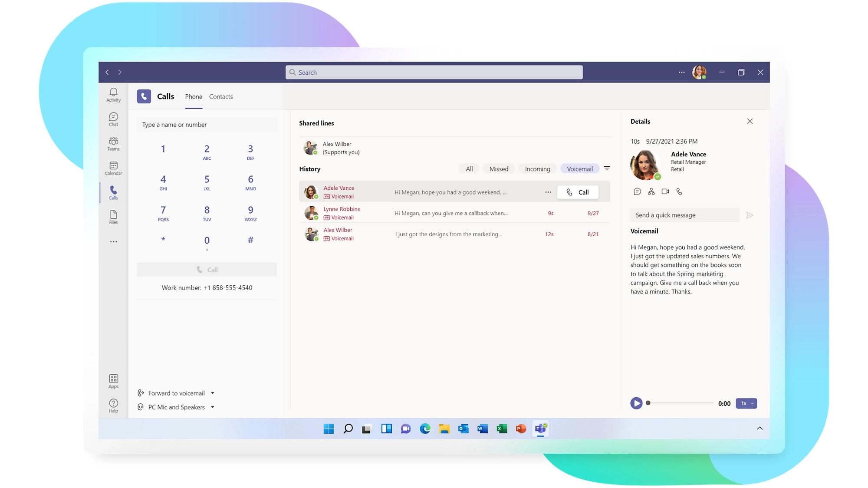Expand PC Mic and Speakers dropdown
868x488 pixels.
click(x=213, y=407)
